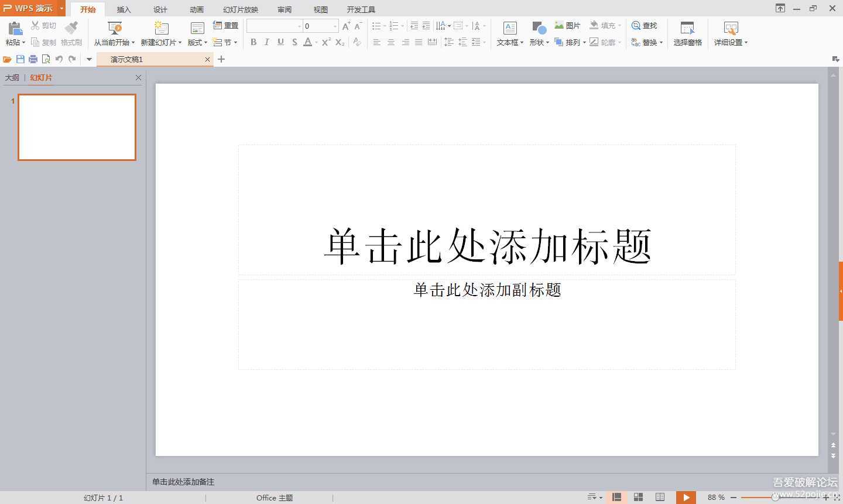
Task: Click the Reset (重置) button
Action: pyautogui.click(x=226, y=26)
